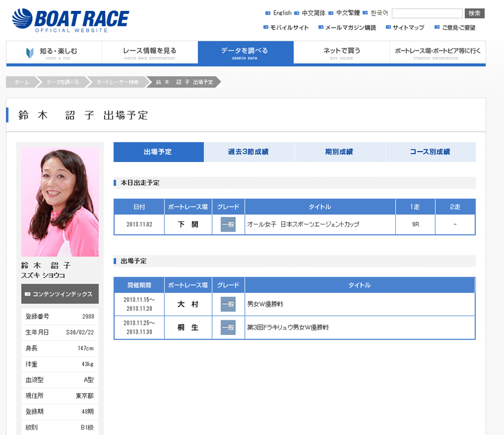Click the icon beside モバイルサイト
This screenshot has height=435, width=504.
point(265,27)
